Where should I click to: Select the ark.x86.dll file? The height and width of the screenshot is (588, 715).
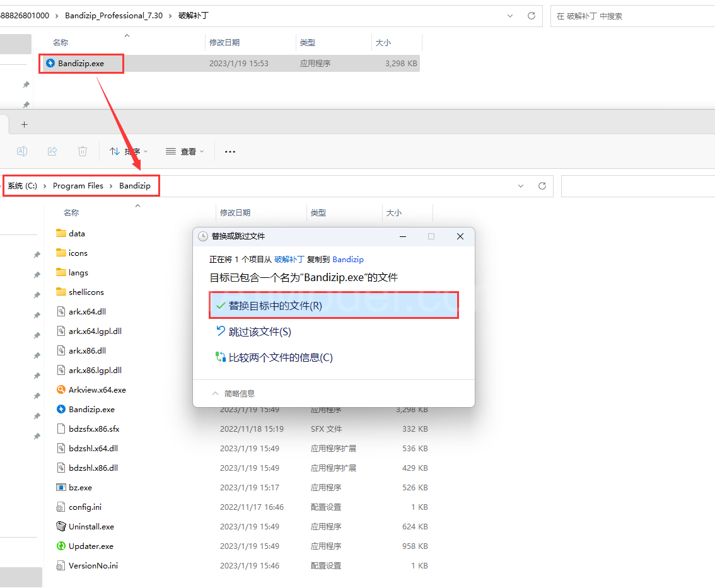pos(81,351)
